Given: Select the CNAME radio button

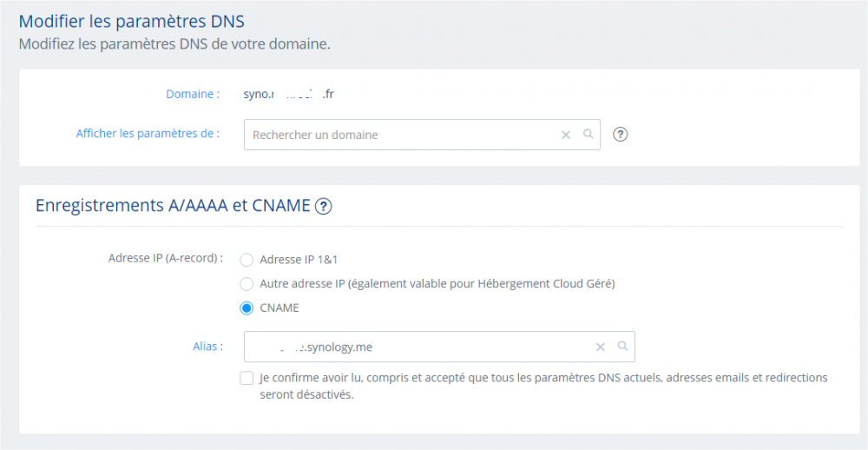Looking at the screenshot, I should 247,308.
